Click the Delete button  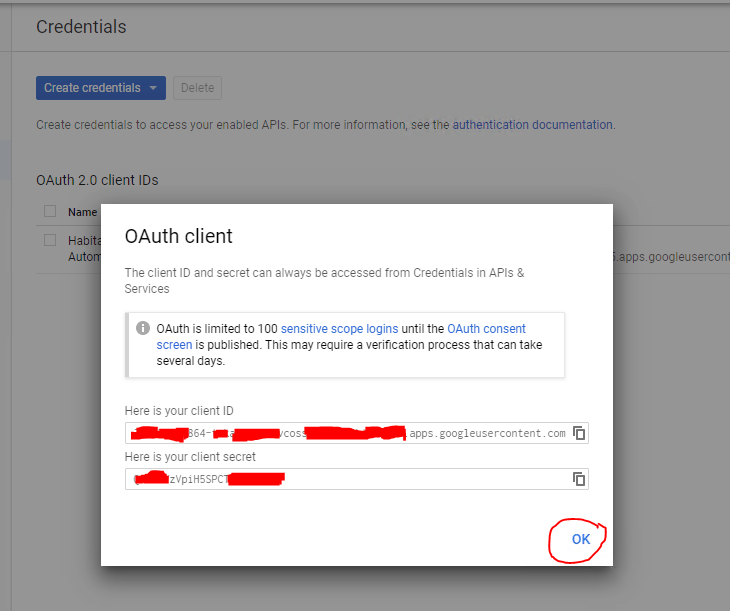point(197,88)
